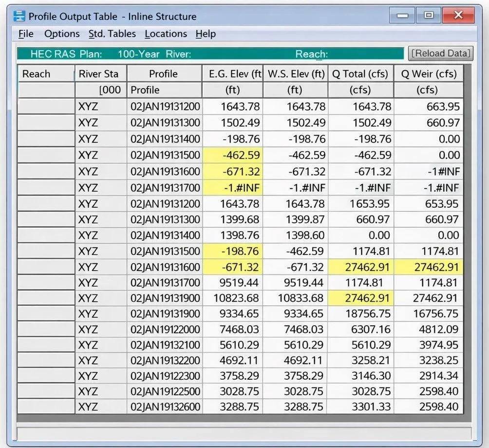489x448 pixels.
Task: Click the highlighted Q Weir cell 27462.91
Action: click(x=429, y=267)
